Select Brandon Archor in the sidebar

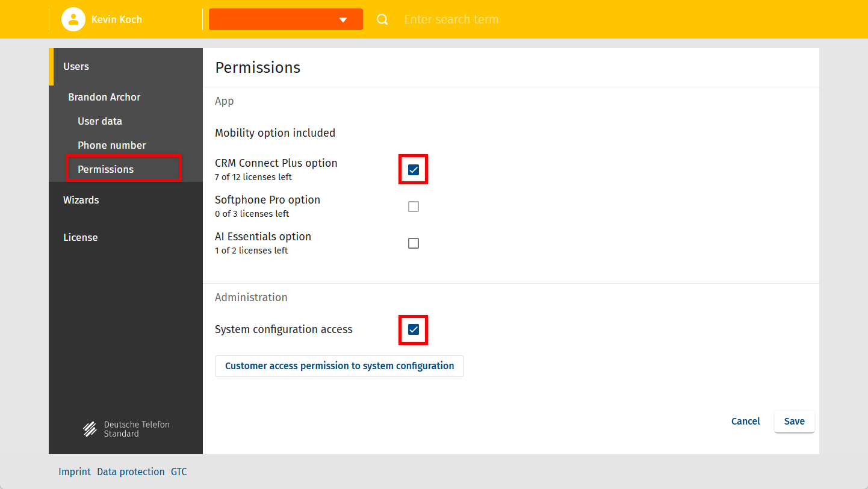coord(104,97)
